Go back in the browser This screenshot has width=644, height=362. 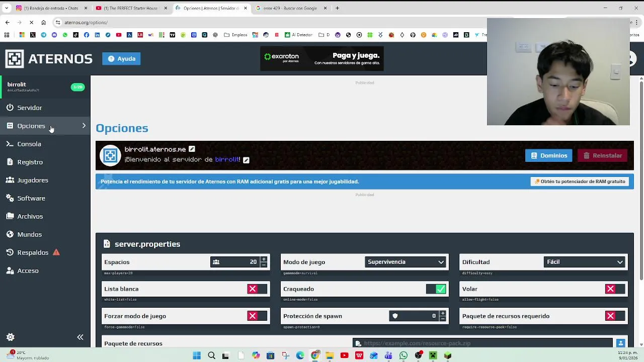pos(7,22)
